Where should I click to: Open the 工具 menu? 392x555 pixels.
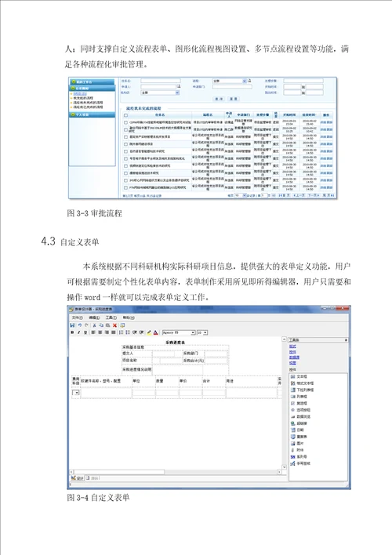click(111, 317)
